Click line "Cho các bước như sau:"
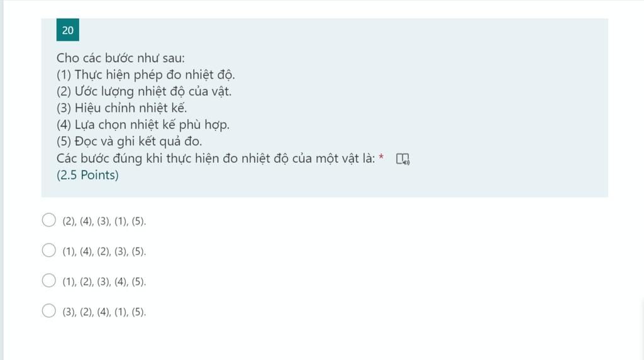The width and height of the screenshot is (644, 360). 121,58
